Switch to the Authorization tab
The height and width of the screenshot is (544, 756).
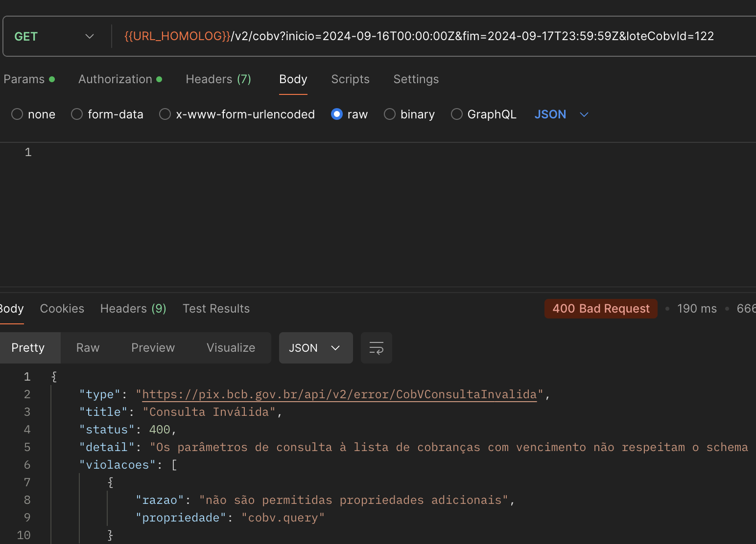click(120, 79)
